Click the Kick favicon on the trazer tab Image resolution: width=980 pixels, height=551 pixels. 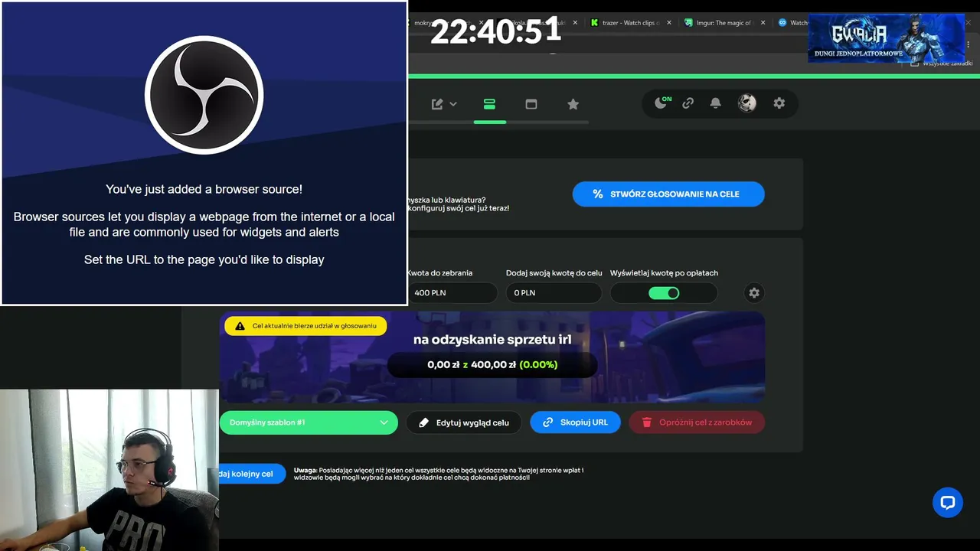click(x=595, y=23)
